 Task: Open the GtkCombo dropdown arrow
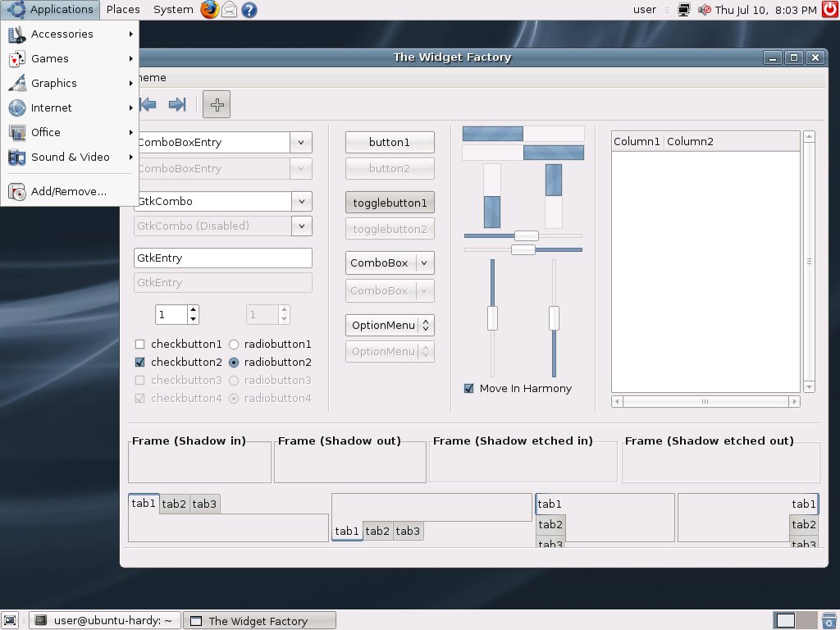[302, 202]
